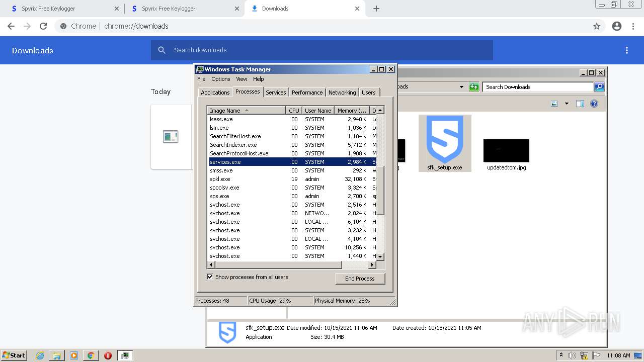The image size is (644, 362).
Task: Switch to the Services tab
Action: tap(276, 93)
